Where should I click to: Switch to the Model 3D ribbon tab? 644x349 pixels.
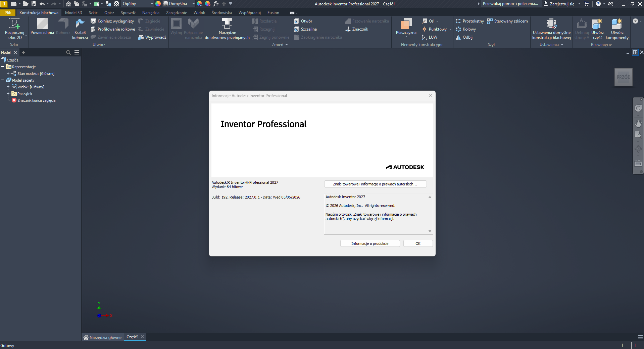(73, 13)
